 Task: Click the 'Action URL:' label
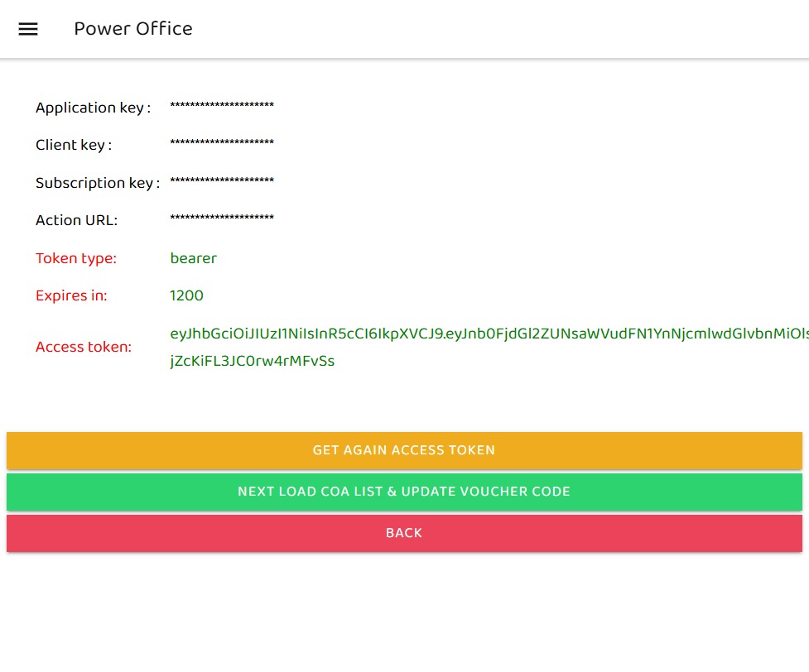pyautogui.click(x=77, y=220)
